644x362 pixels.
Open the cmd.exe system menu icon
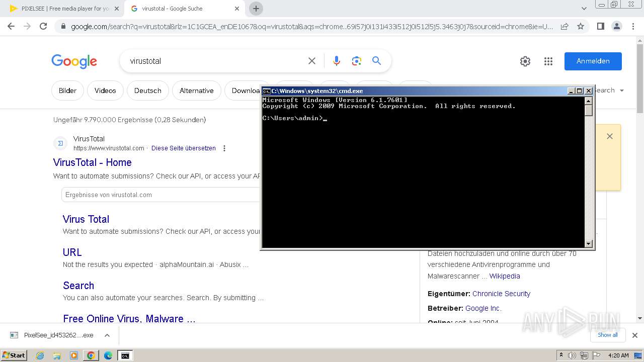267,91
